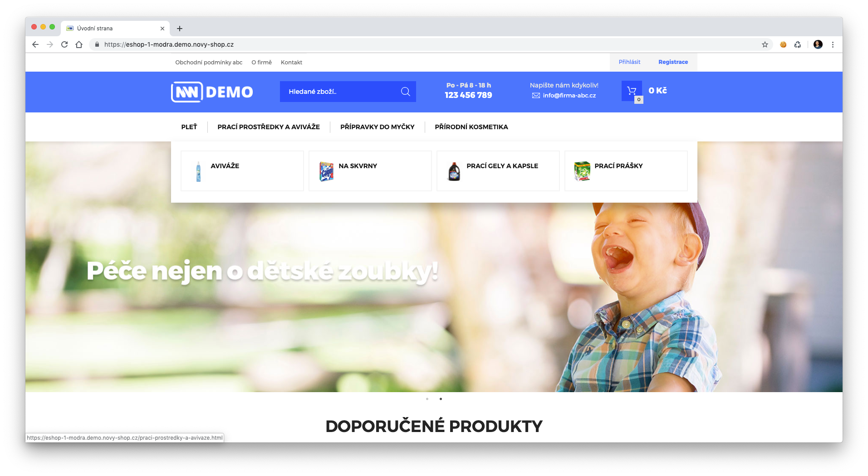The width and height of the screenshot is (868, 476).
Task: Click the Aviváže bottle thumbnail
Action: (x=198, y=171)
